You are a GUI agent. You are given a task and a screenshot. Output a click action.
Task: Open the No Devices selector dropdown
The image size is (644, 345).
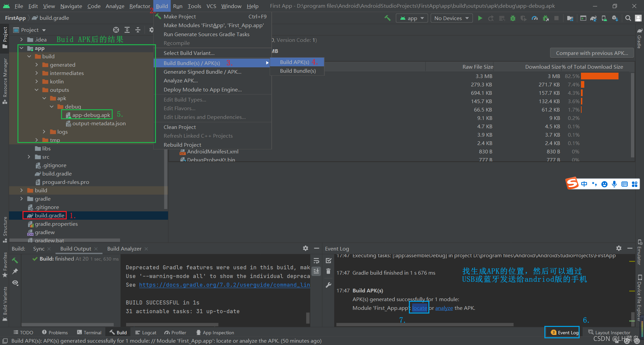click(x=451, y=18)
